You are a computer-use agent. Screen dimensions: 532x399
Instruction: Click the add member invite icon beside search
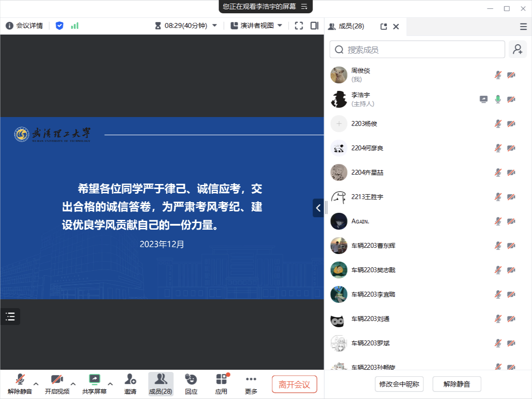[517, 50]
